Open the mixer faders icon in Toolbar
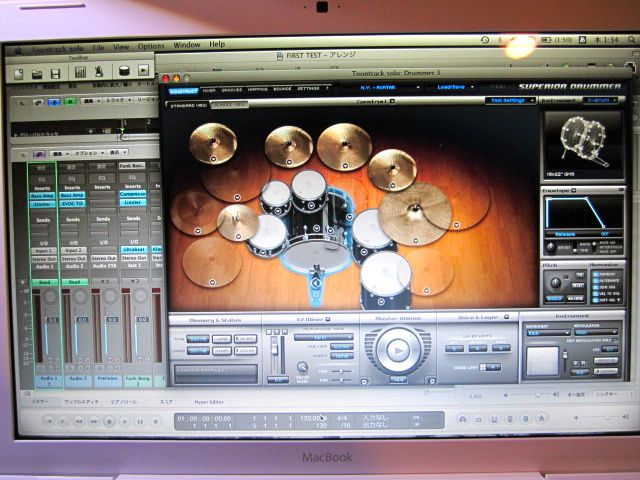Viewport: 640px width, 480px height. click(80, 72)
